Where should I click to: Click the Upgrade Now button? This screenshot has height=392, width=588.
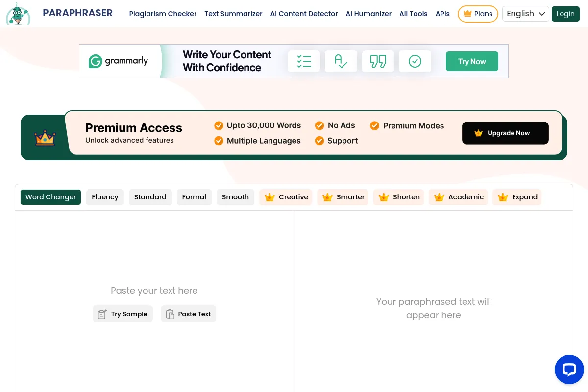coord(505,133)
